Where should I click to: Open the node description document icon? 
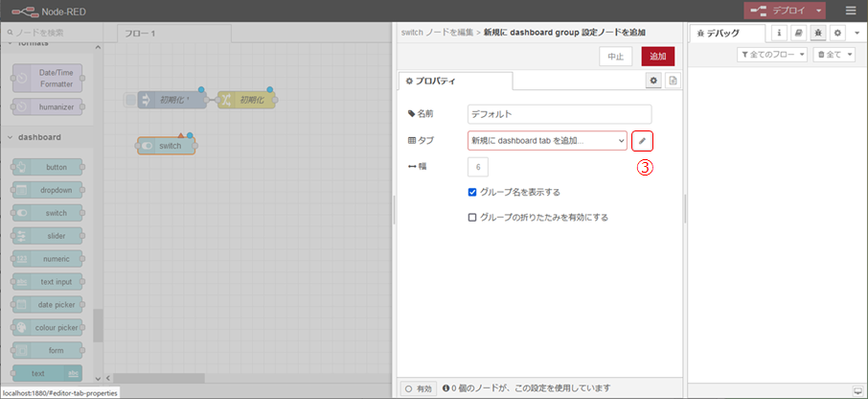pos(673,82)
